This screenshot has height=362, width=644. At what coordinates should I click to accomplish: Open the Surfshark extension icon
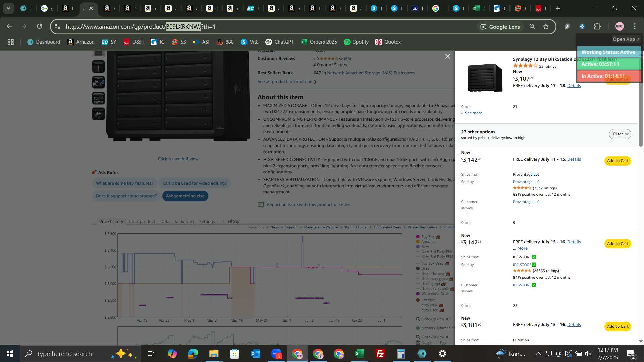[x=567, y=26]
